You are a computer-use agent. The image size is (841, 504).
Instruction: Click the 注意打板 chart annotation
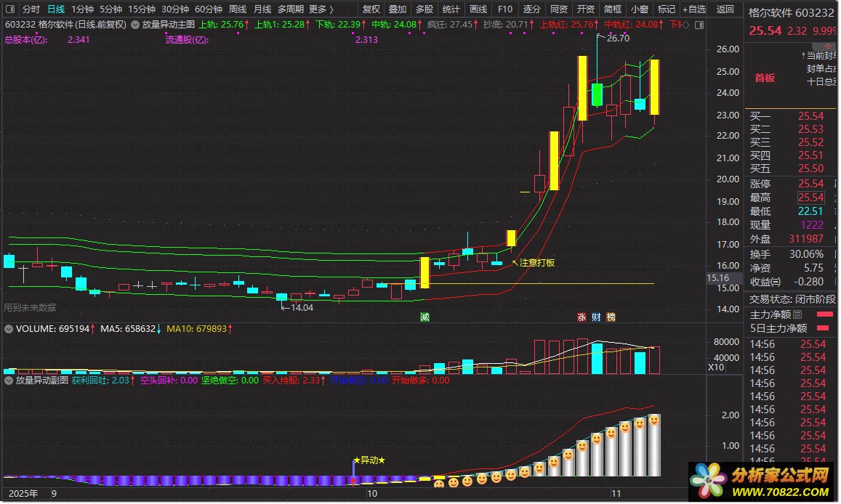[x=536, y=262]
